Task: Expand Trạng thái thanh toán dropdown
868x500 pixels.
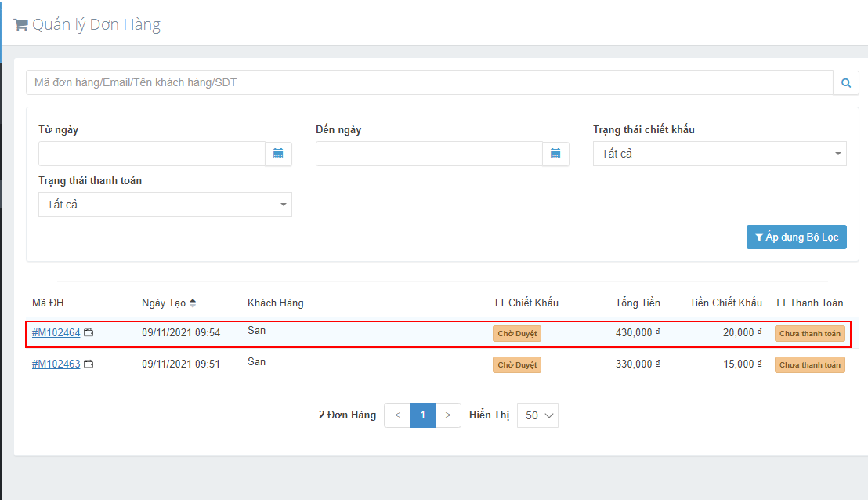Action: (x=165, y=205)
